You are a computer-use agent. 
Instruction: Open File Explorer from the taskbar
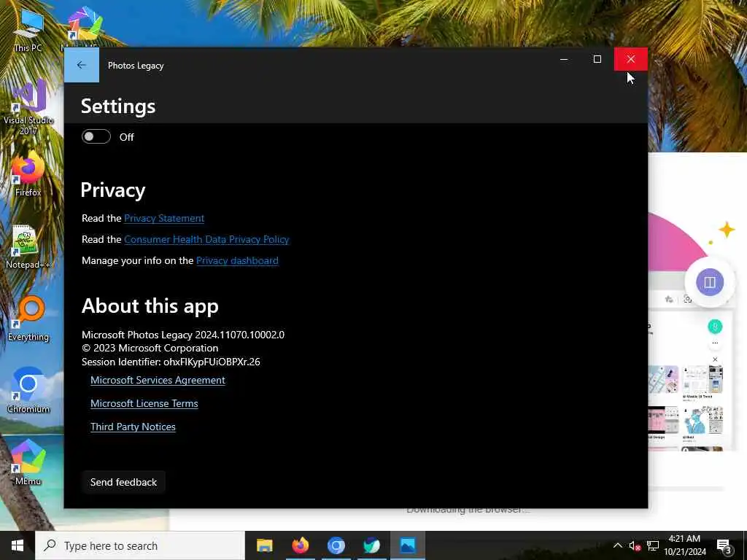click(264, 545)
